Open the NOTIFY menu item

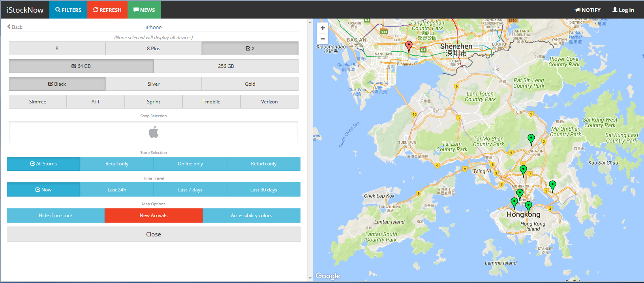pos(588,10)
